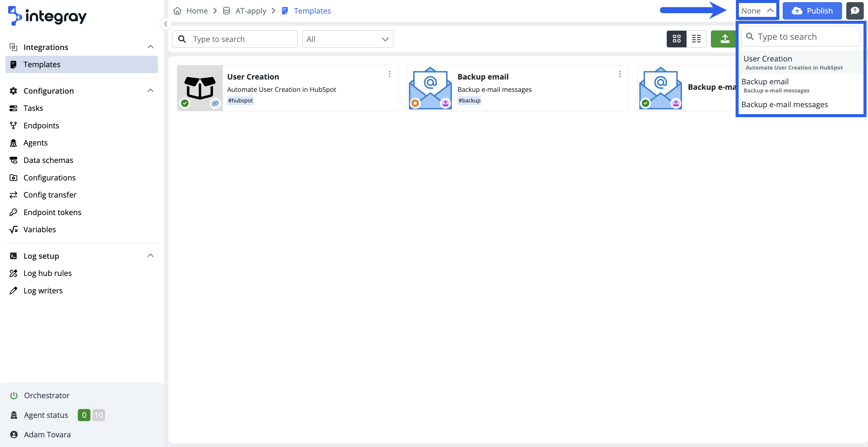Open three-dot menu on Backup email card
868x447 pixels.
click(x=620, y=74)
